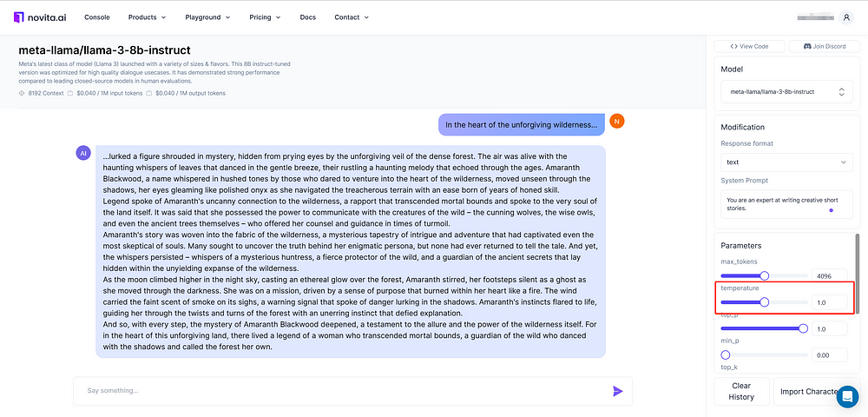Open the Docs page
This screenshot has width=868, height=417.
[308, 17]
